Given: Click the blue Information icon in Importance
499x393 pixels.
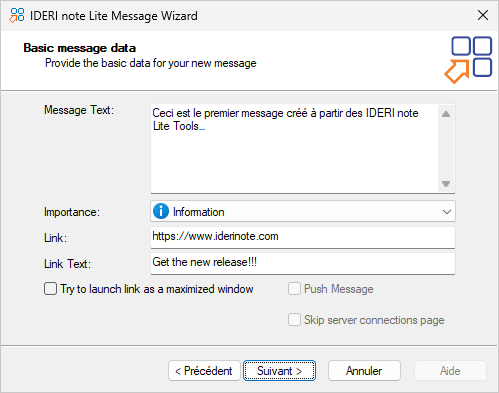Looking at the screenshot, I should click(x=161, y=211).
